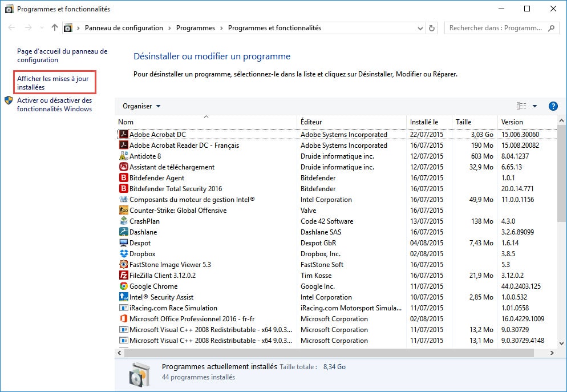
Task: Click the Tim Kosse publisher cell
Action: pos(315,275)
